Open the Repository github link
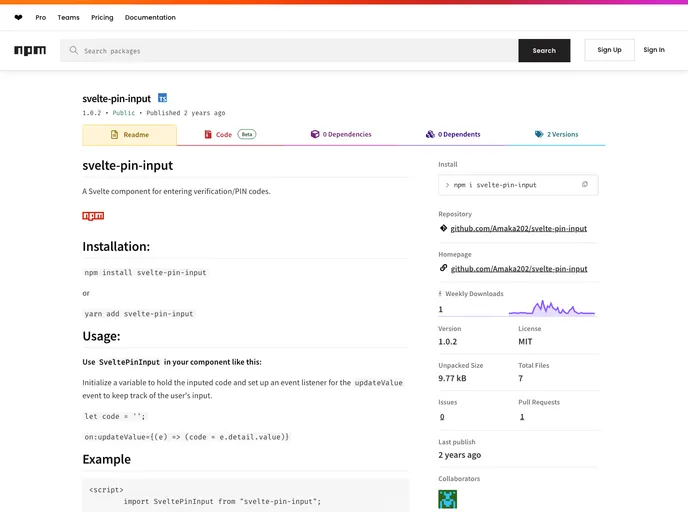 tap(519, 228)
